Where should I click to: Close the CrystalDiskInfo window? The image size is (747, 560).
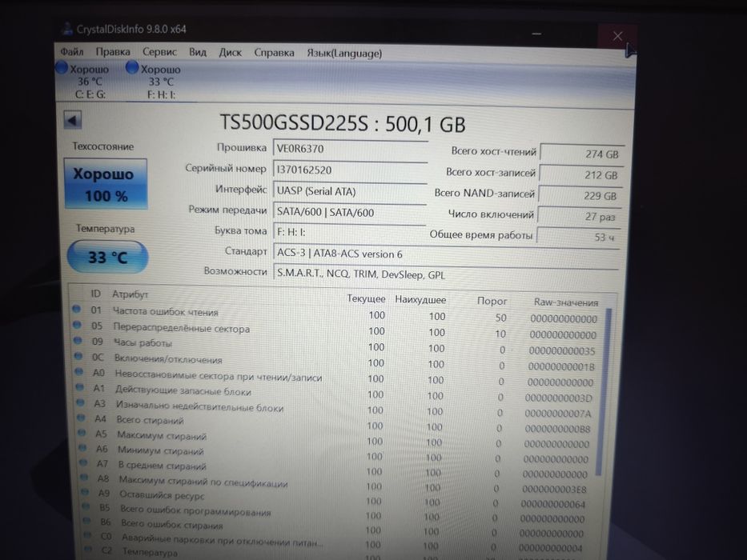tap(617, 36)
